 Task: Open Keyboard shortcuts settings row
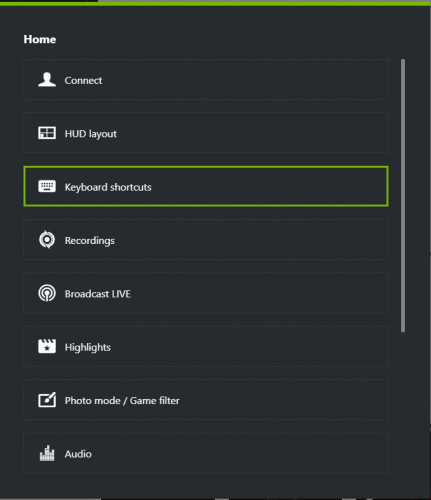[x=206, y=186]
